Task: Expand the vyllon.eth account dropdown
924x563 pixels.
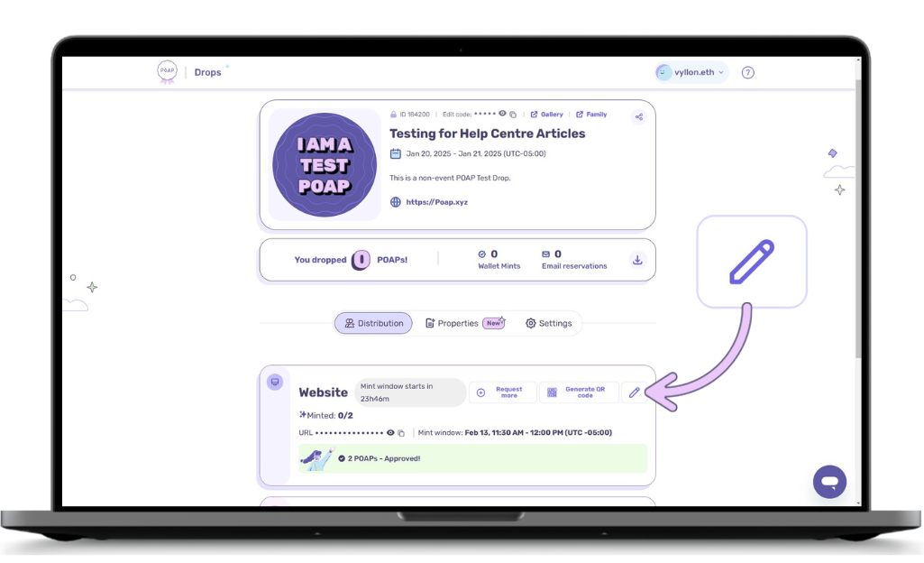Action: 691,72
